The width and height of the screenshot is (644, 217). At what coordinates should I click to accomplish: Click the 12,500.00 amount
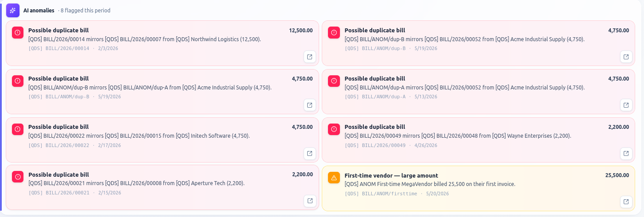(x=301, y=30)
